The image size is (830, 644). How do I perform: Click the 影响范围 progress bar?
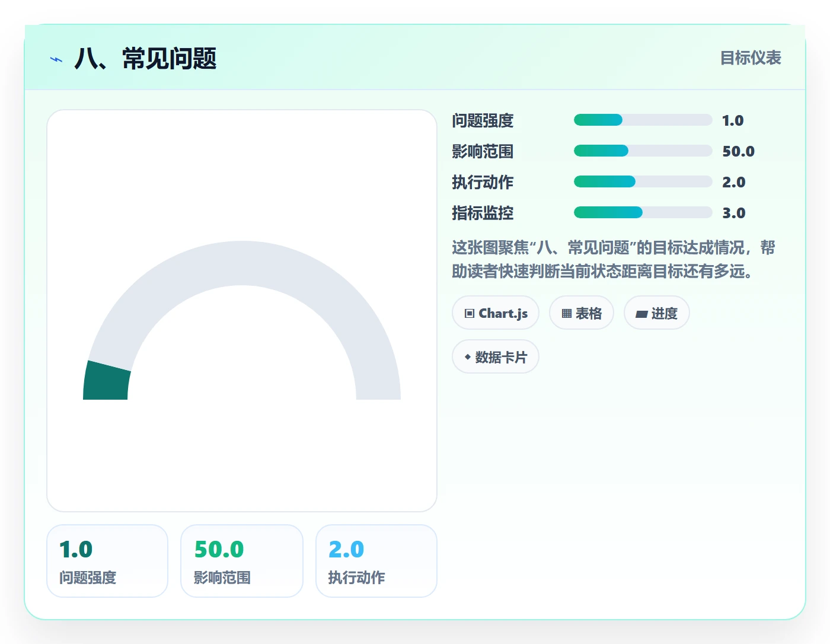(x=643, y=151)
